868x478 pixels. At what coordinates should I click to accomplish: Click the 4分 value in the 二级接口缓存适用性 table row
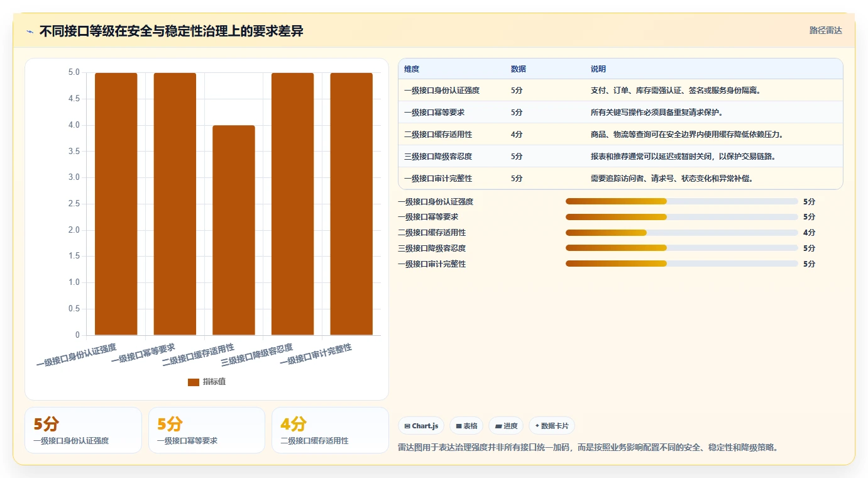pyautogui.click(x=517, y=134)
